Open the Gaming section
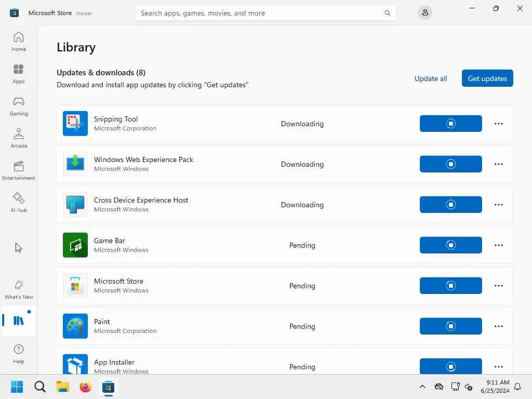The height and width of the screenshot is (399, 532). (x=19, y=106)
